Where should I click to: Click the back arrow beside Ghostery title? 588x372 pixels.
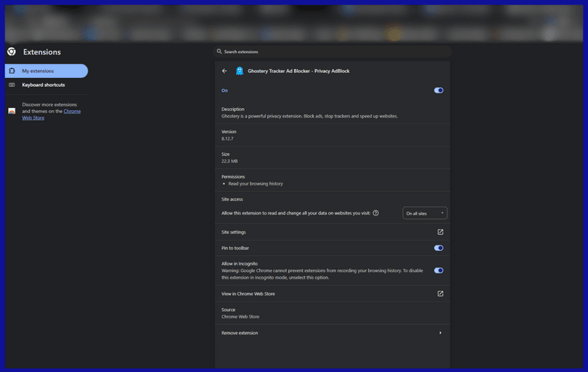225,71
